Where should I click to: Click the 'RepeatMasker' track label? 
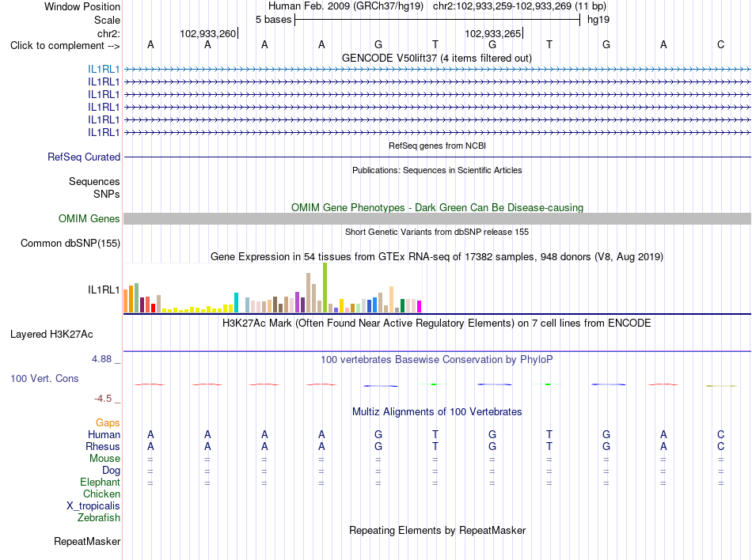point(87,542)
